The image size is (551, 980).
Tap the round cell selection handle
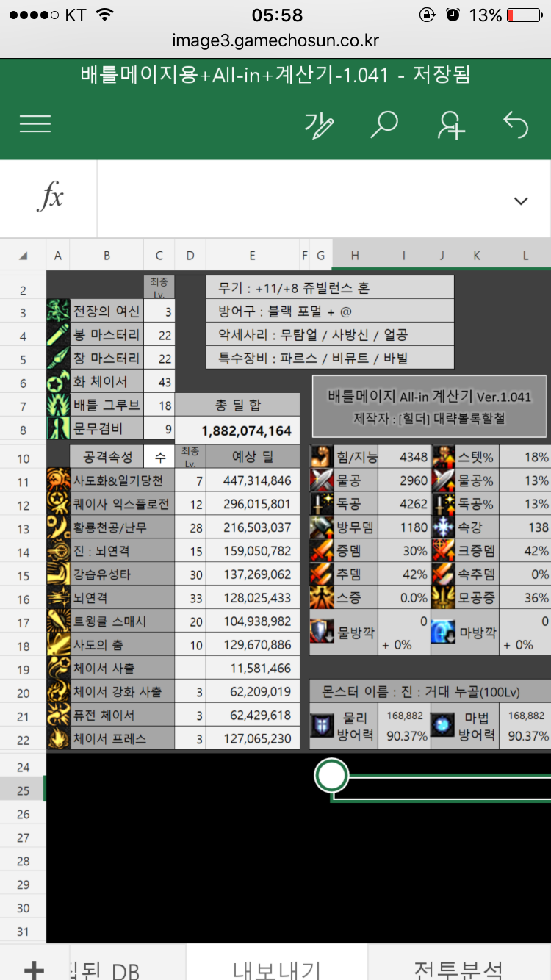[332, 775]
